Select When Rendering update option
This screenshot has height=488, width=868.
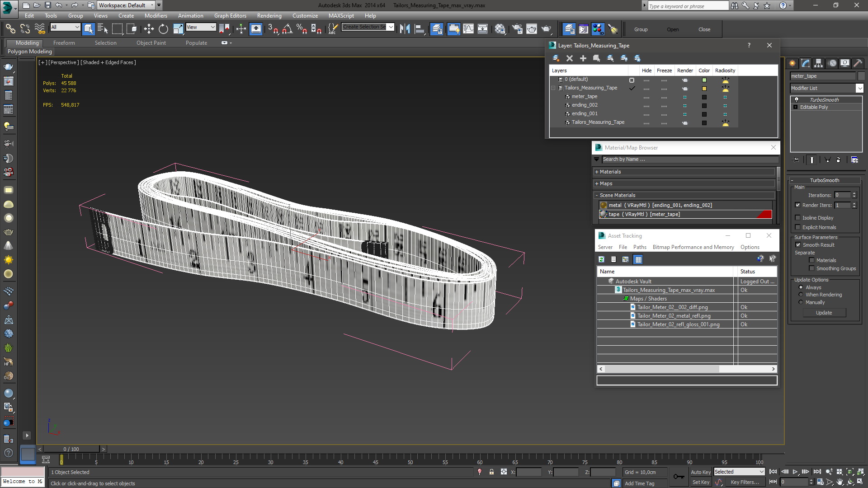tap(801, 295)
